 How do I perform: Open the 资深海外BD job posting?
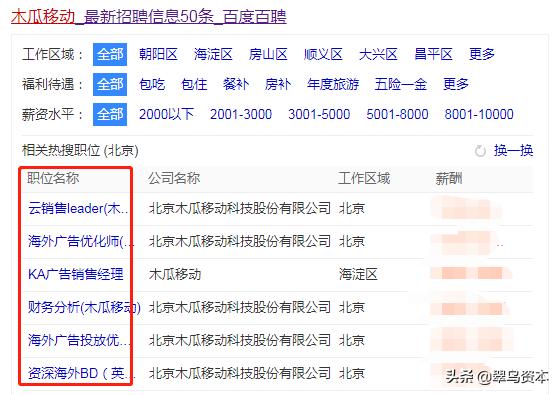pos(81,373)
